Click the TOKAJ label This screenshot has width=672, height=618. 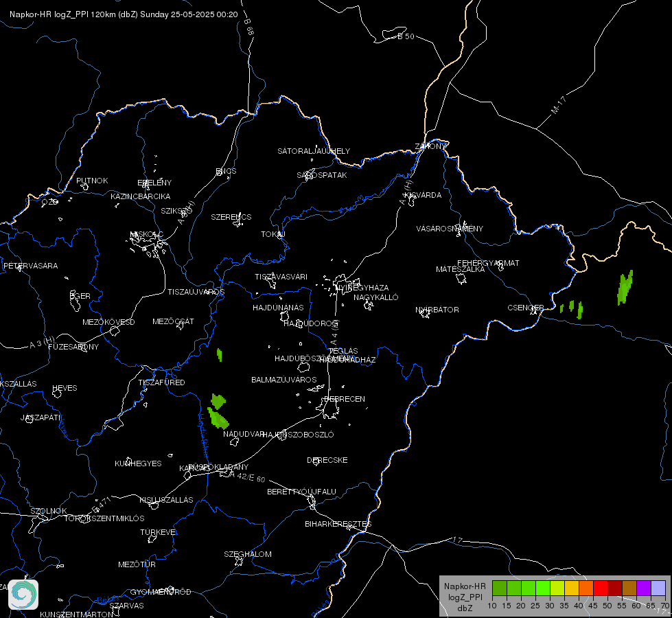click(x=273, y=234)
